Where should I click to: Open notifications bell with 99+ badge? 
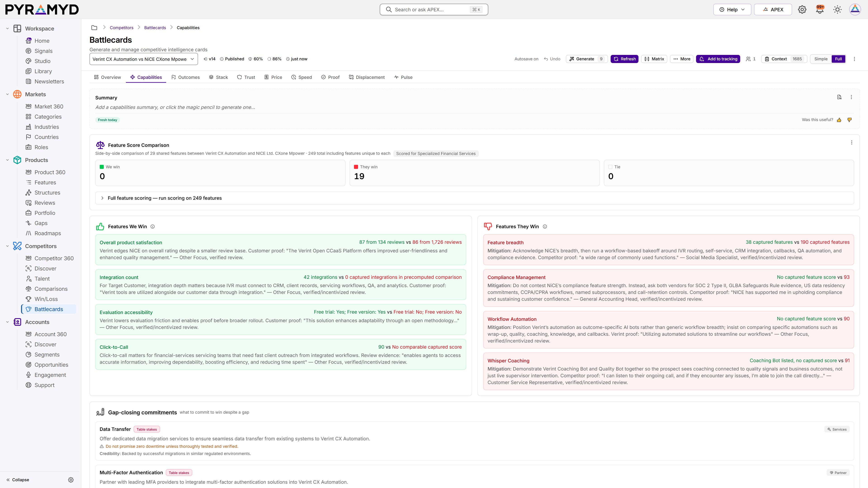click(x=819, y=9)
